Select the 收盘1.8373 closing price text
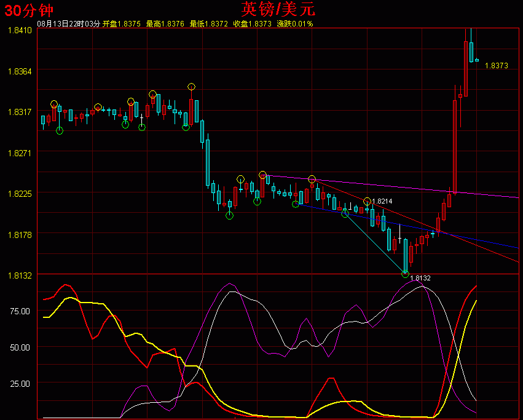This screenshot has width=523, height=420. tap(253, 24)
